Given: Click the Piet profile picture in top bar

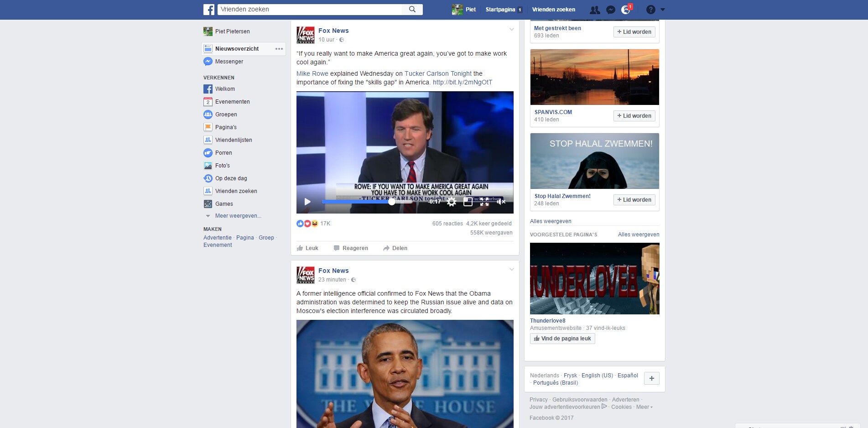Looking at the screenshot, I should tap(457, 10).
